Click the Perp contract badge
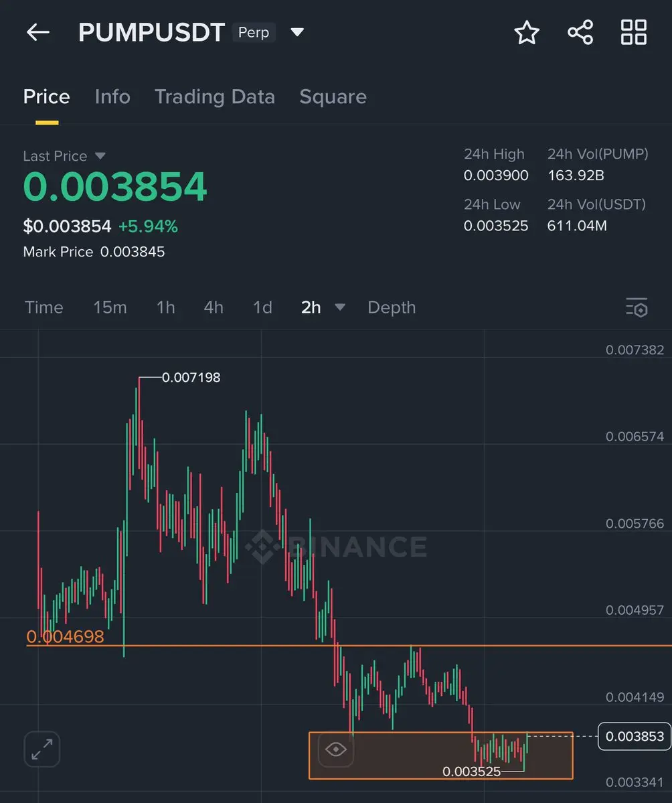Image resolution: width=672 pixels, height=803 pixels. pos(254,32)
